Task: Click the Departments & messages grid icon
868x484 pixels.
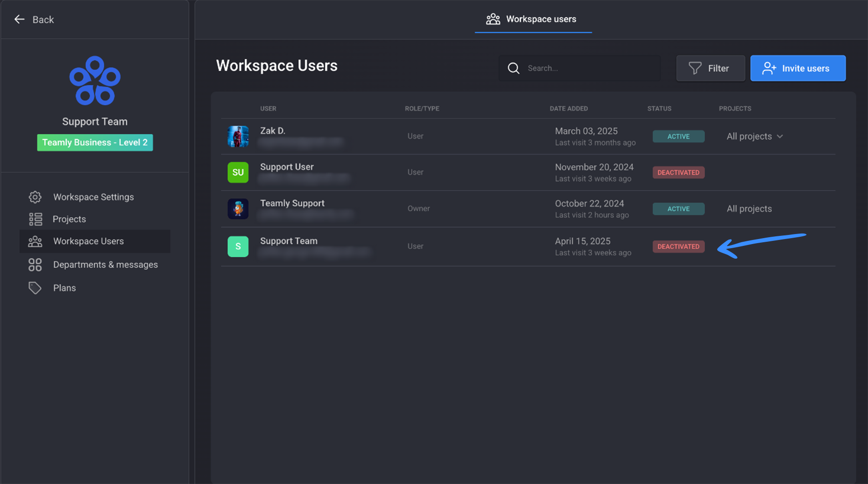Action: pyautogui.click(x=35, y=265)
